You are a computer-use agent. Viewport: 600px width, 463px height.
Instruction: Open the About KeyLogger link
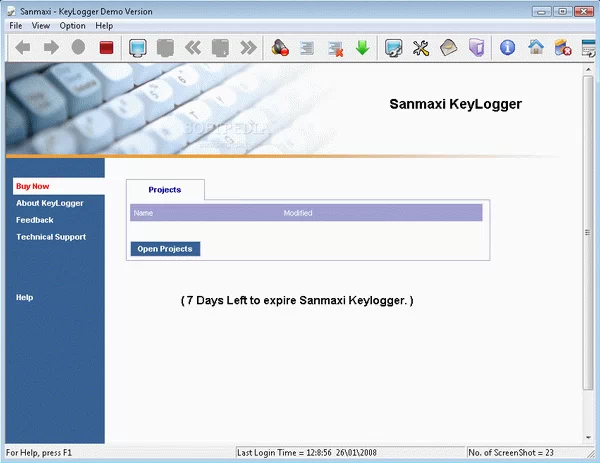[50, 203]
